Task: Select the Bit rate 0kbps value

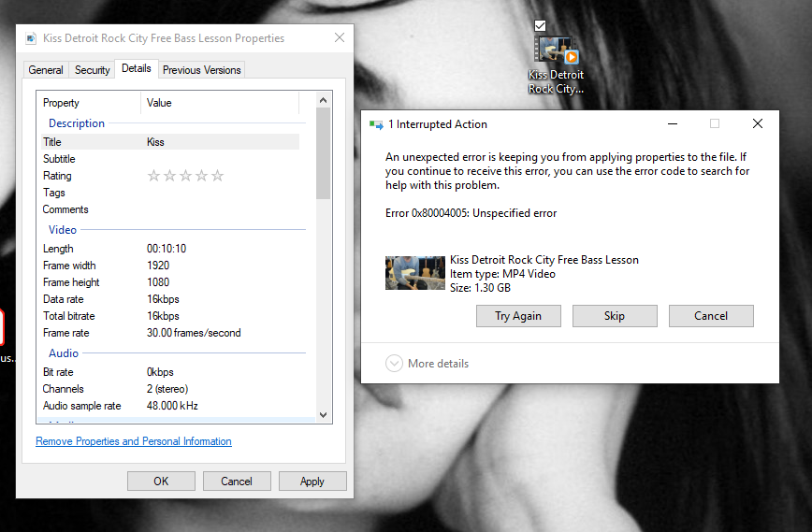Action: pos(160,372)
